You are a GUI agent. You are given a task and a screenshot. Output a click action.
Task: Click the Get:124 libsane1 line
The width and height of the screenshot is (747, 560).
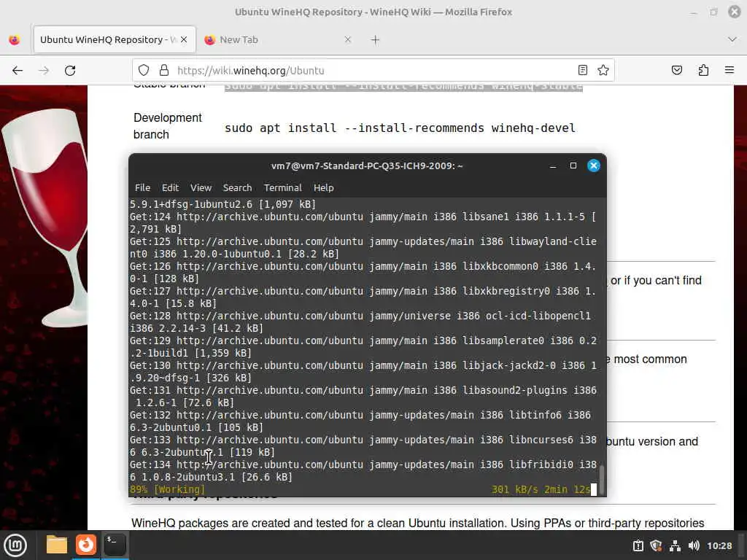(363, 223)
